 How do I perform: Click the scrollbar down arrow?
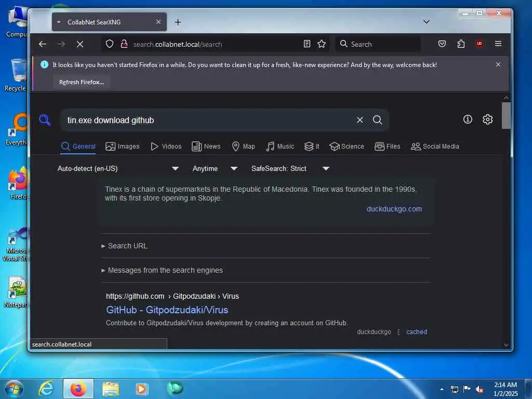506,345
